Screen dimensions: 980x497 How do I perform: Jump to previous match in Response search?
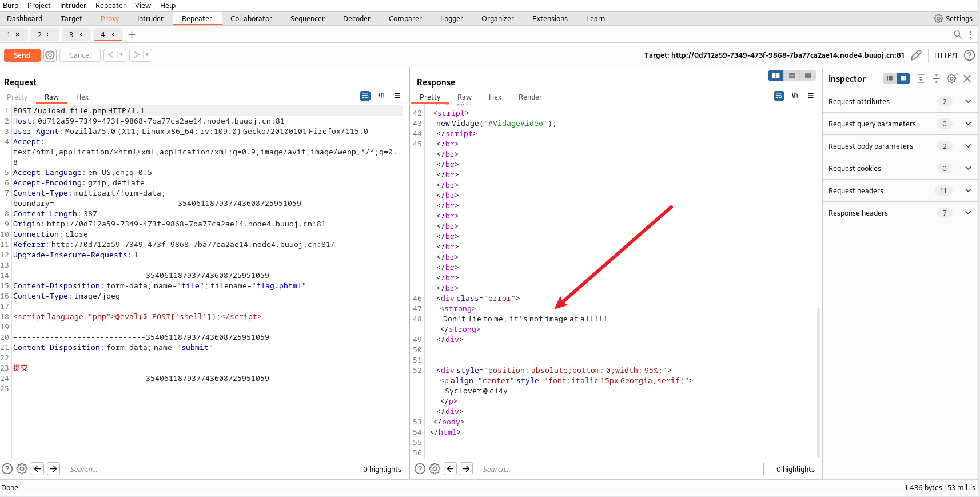(x=451, y=469)
